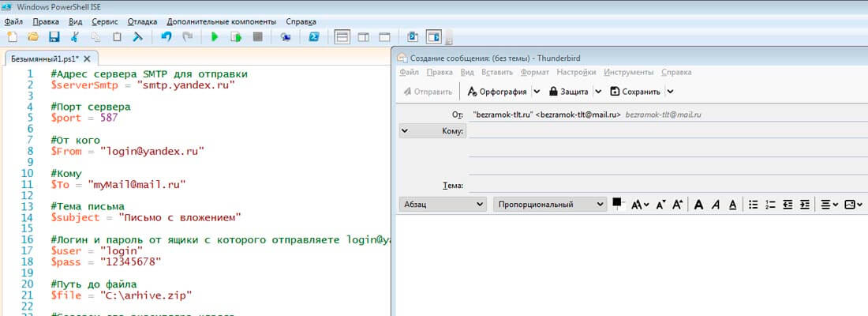
Task: Click the Кому recipient input field
Action: (x=668, y=131)
